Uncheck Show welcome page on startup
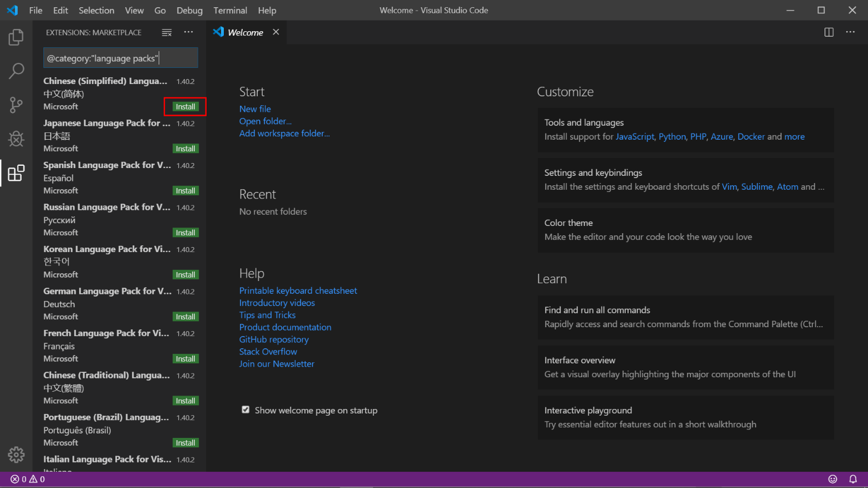 246,410
